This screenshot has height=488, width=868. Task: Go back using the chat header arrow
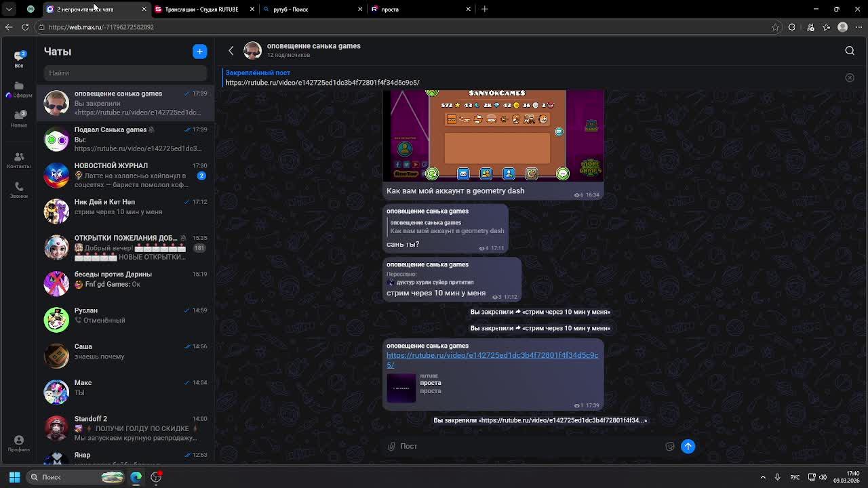231,51
